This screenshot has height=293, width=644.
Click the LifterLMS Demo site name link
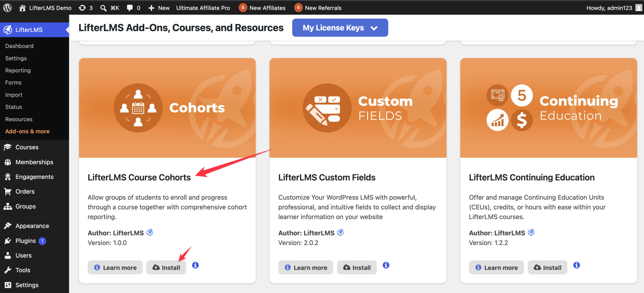coord(50,8)
